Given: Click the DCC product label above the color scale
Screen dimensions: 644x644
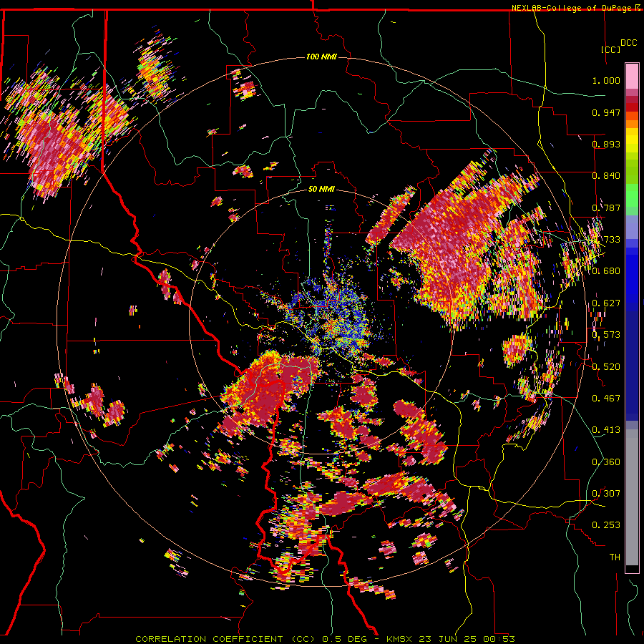Looking at the screenshot, I should [628, 43].
